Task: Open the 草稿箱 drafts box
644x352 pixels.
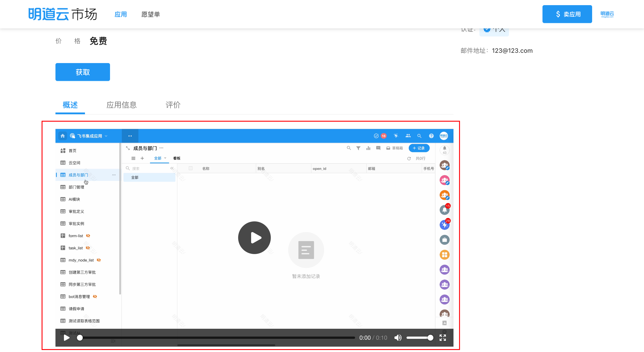Action: (394, 148)
